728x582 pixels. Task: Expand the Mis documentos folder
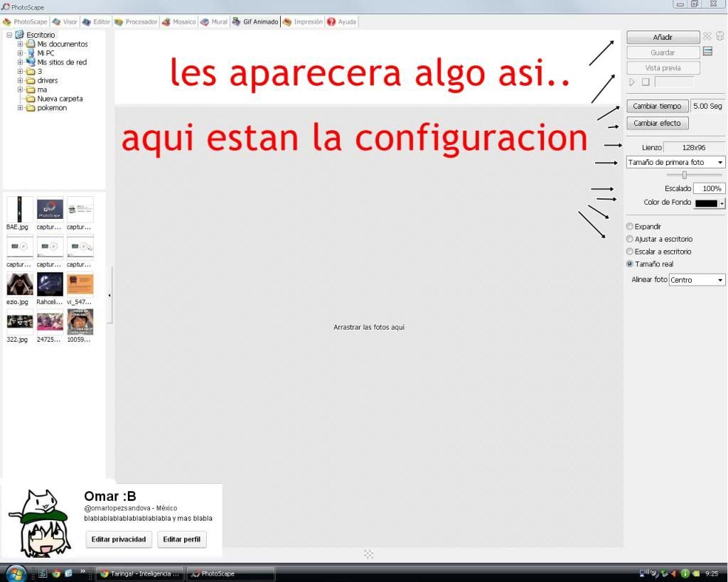click(20, 44)
